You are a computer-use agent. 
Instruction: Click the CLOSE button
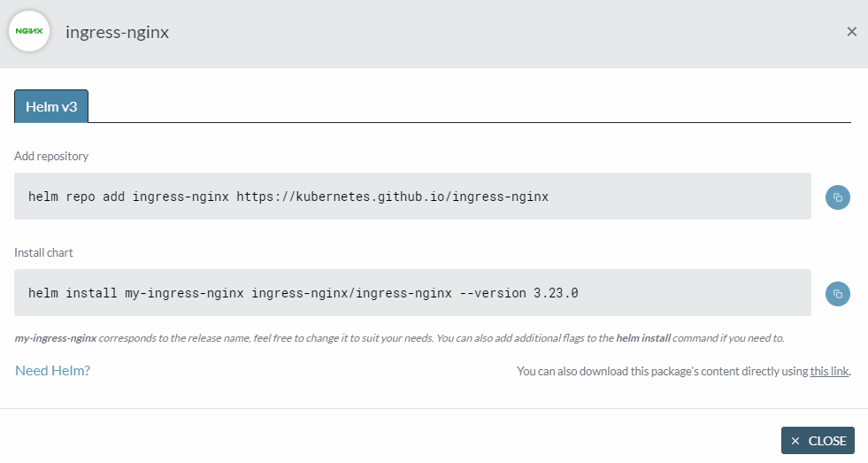(x=818, y=441)
